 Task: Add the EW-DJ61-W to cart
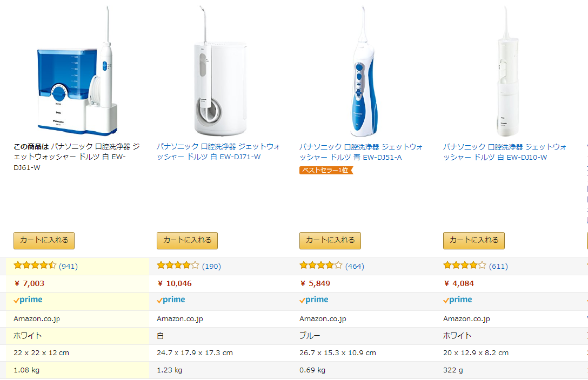coord(44,240)
